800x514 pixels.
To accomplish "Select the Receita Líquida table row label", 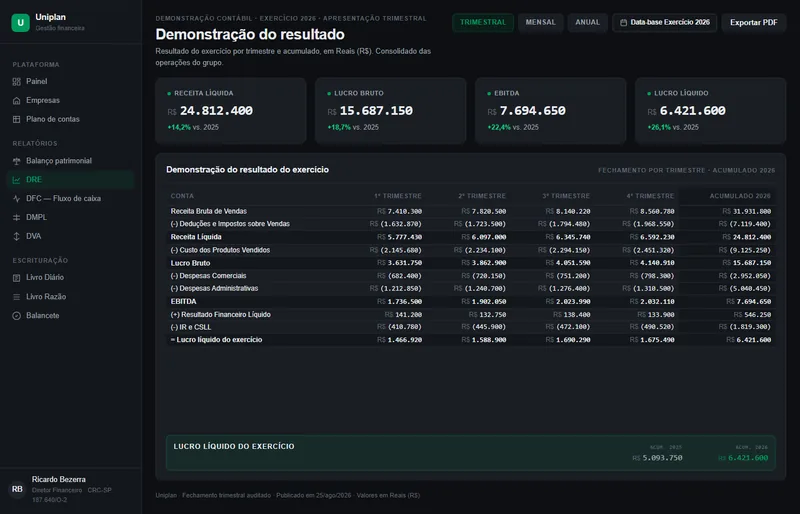I will [x=196, y=237].
